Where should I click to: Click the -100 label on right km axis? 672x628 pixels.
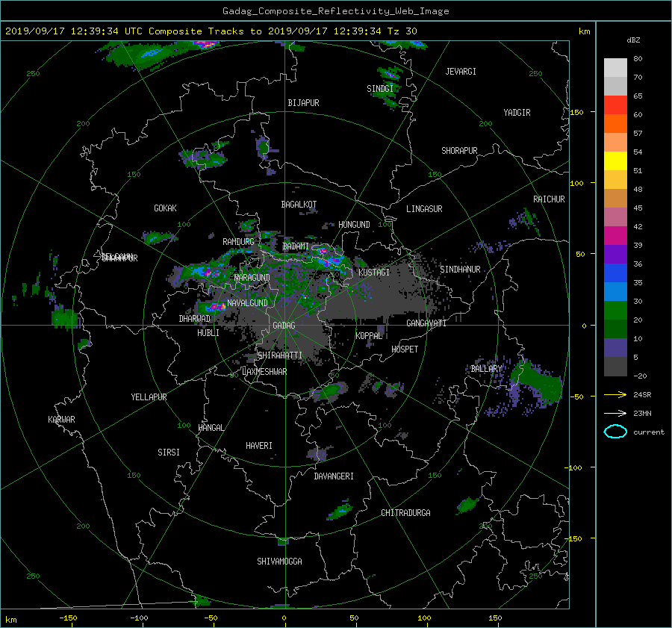coord(575,467)
